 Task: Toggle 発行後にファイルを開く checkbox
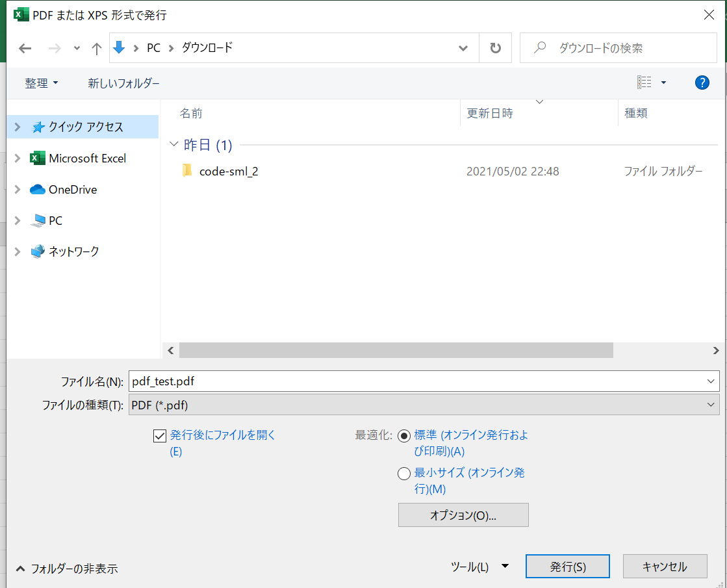pos(159,435)
